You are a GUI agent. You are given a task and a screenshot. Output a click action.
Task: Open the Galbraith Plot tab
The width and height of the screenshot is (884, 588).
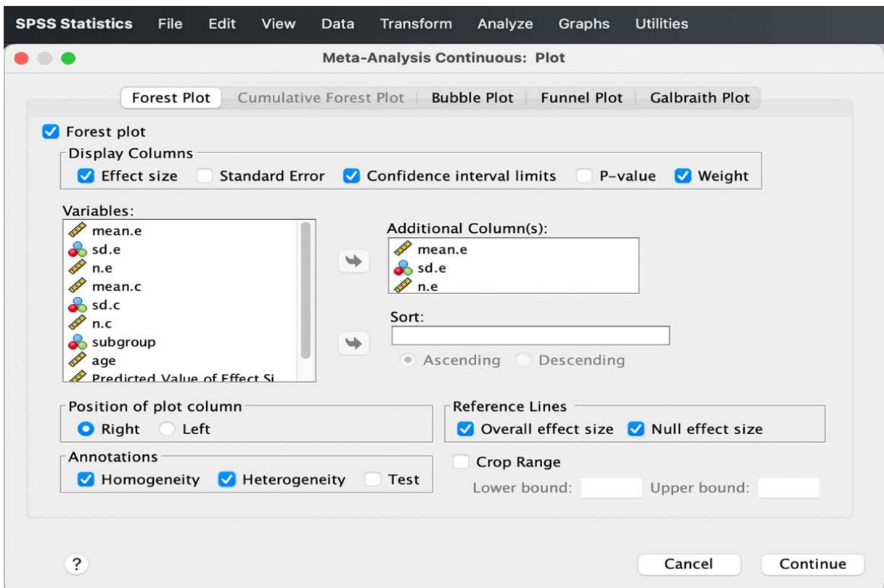pos(700,98)
